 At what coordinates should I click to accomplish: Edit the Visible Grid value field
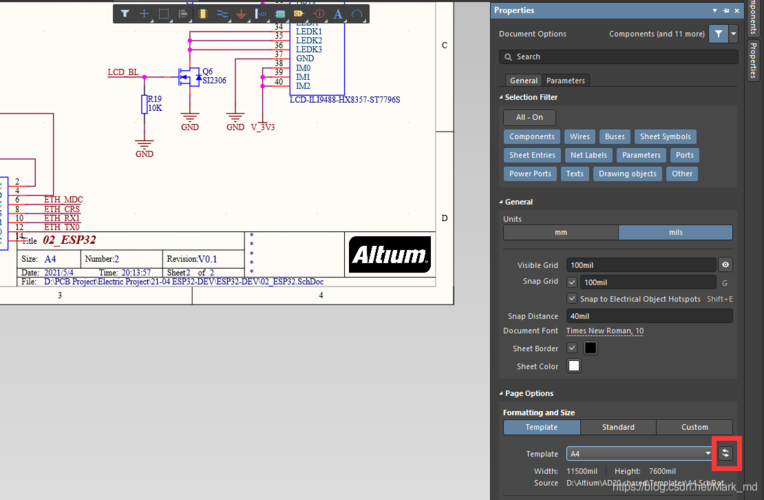pos(641,265)
